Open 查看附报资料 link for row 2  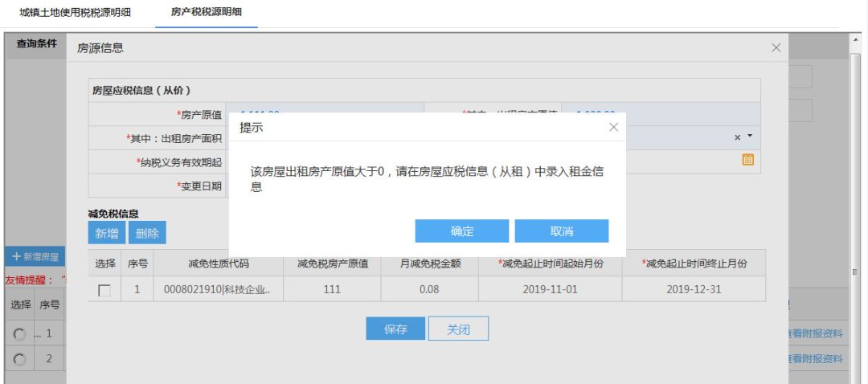point(815,359)
